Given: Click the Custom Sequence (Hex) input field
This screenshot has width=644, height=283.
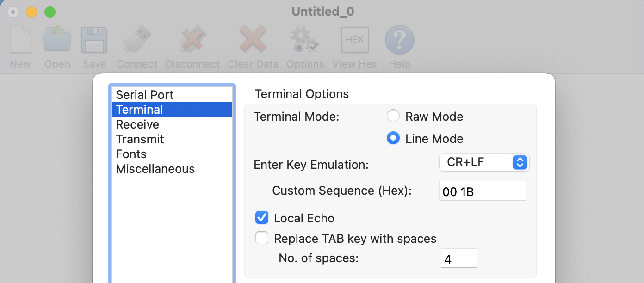Looking at the screenshot, I should [x=482, y=191].
